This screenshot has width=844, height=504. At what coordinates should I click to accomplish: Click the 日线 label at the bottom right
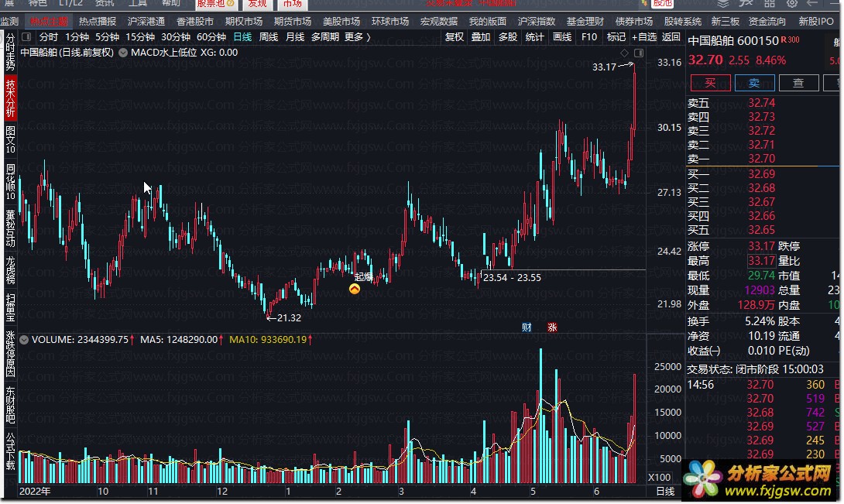pyautogui.click(x=665, y=491)
